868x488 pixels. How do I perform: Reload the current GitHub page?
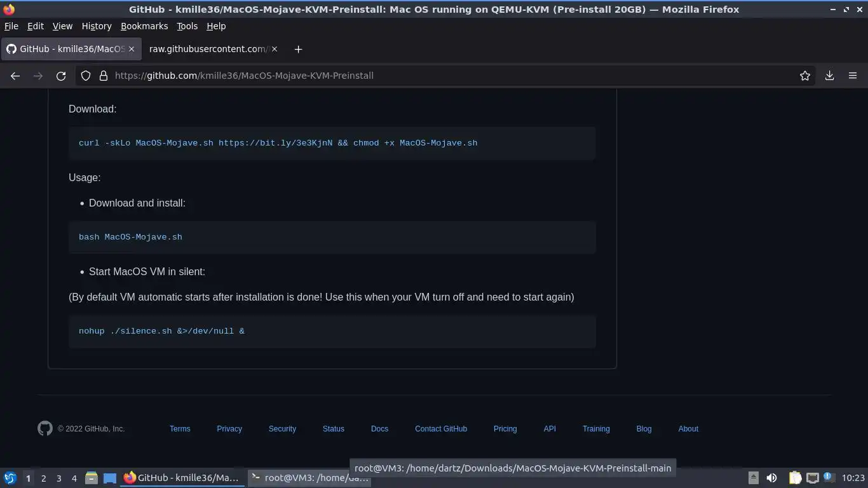point(61,76)
